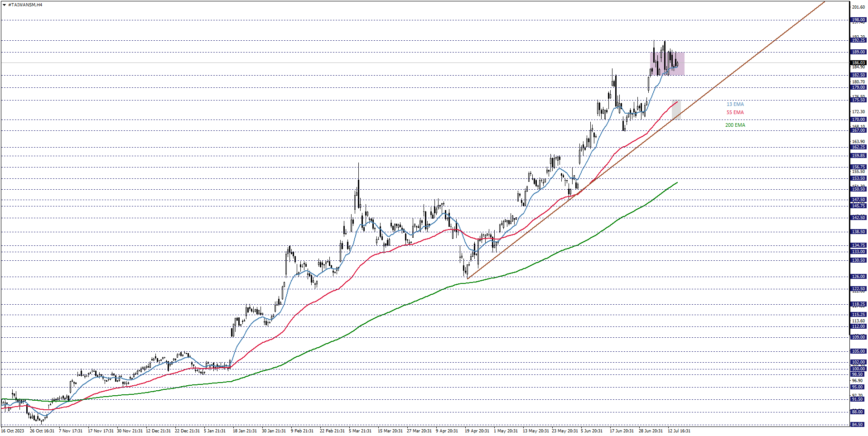Click the 115.25 price level tag
The image size is (868, 436).
coord(858,315)
